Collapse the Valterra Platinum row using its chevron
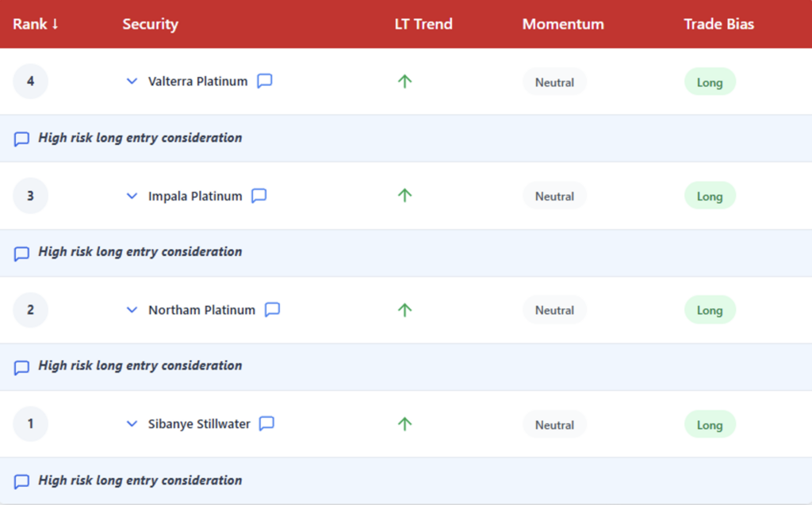 pyautogui.click(x=132, y=81)
